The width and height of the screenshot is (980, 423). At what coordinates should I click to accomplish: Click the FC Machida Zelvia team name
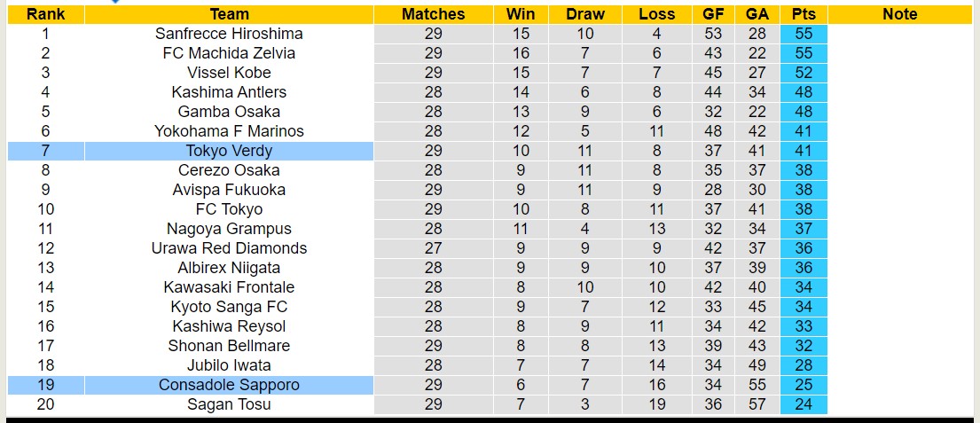tap(229, 53)
